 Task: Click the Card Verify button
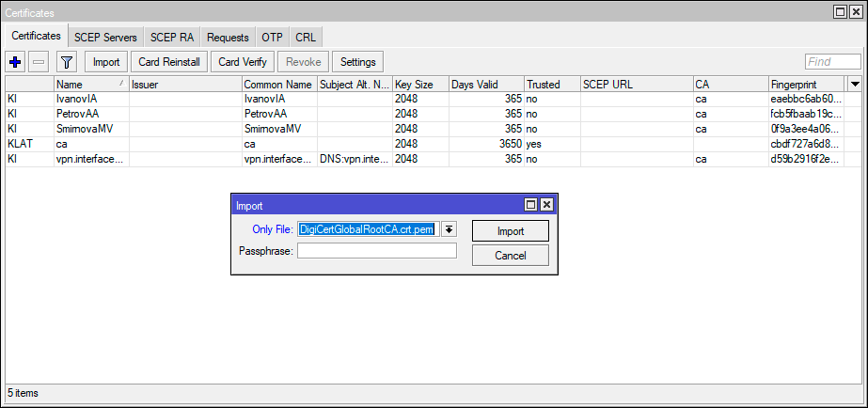pyautogui.click(x=242, y=62)
